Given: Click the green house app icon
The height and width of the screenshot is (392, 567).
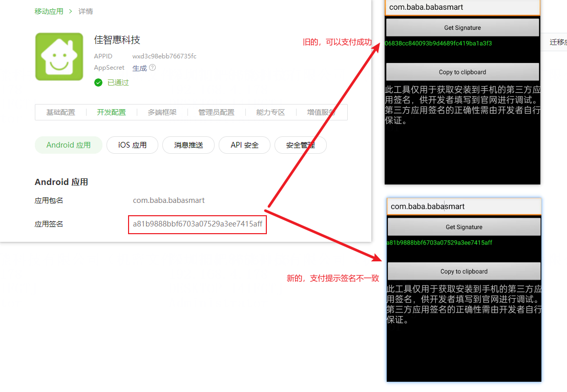Looking at the screenshot, I should point(59,56).
